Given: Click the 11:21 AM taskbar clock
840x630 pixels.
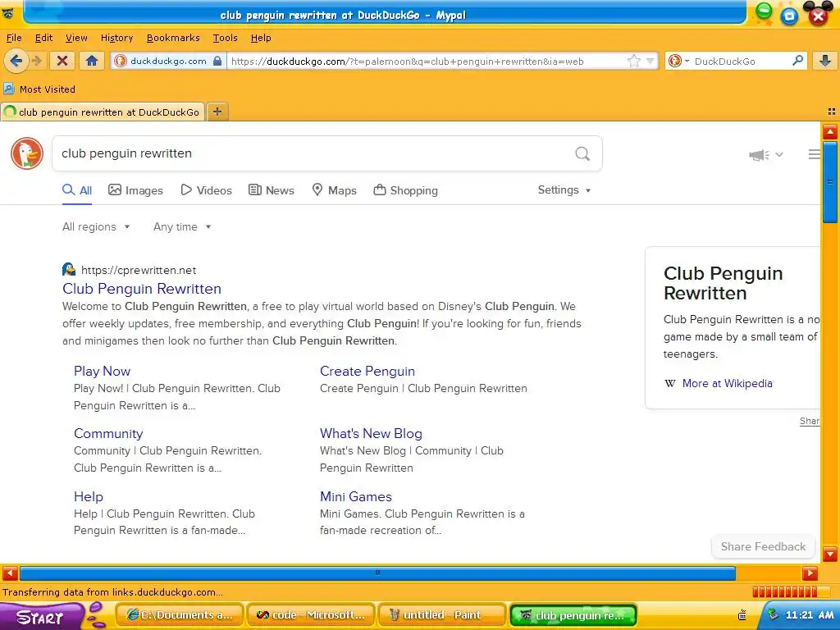Looking at the screenshot, I should [810, 615].
